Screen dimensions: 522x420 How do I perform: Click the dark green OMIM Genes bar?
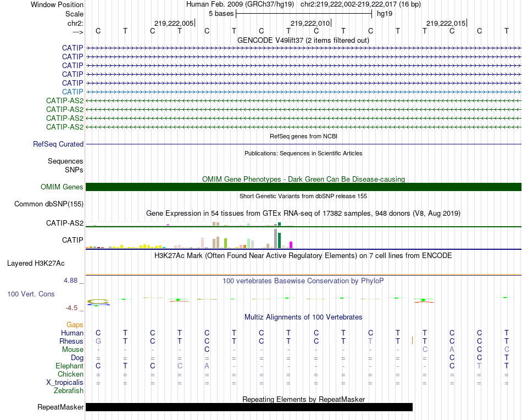coord(304,187)
